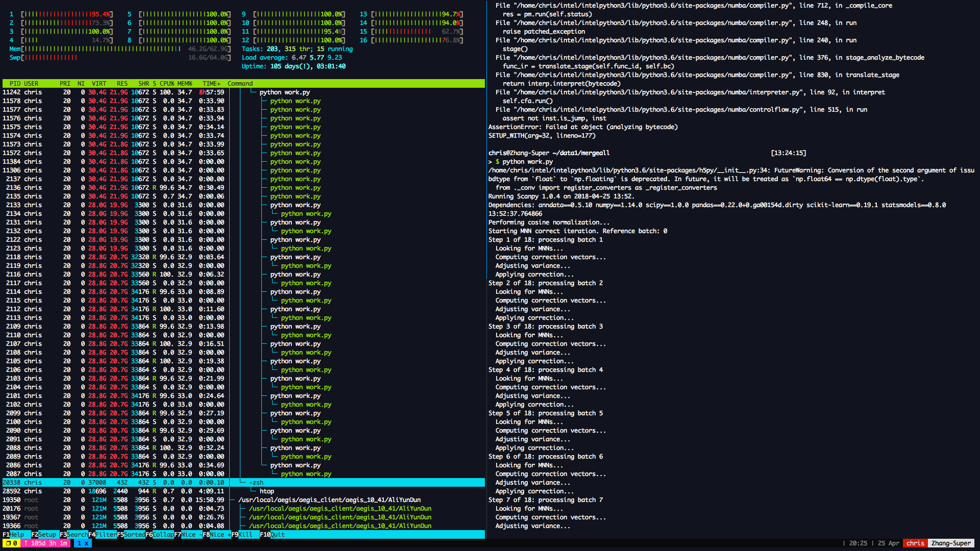
Task: Click F8 Nice plus button
Action: click(217, 535)
